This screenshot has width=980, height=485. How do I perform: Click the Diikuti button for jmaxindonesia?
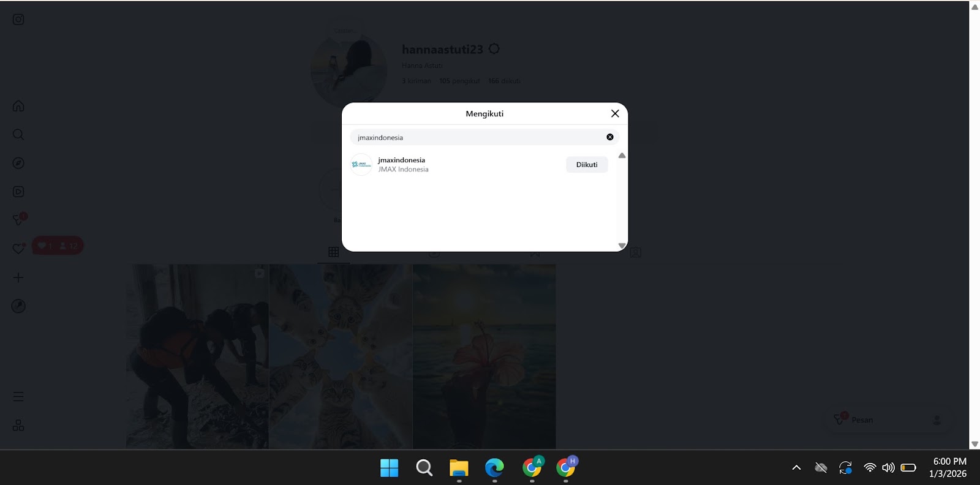(586, 165)
